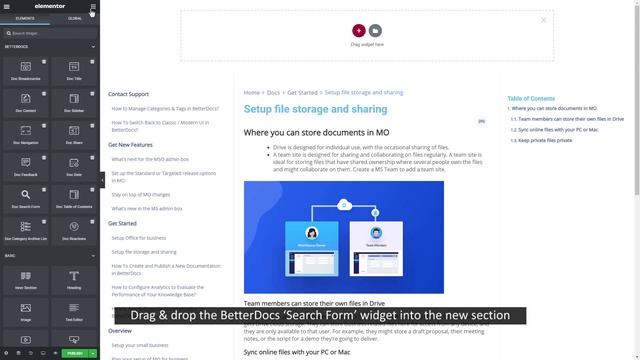The width and height of the screenshot is (640, 360).
Task: Click the print icon beside article
Action: (x=482, y=121)
